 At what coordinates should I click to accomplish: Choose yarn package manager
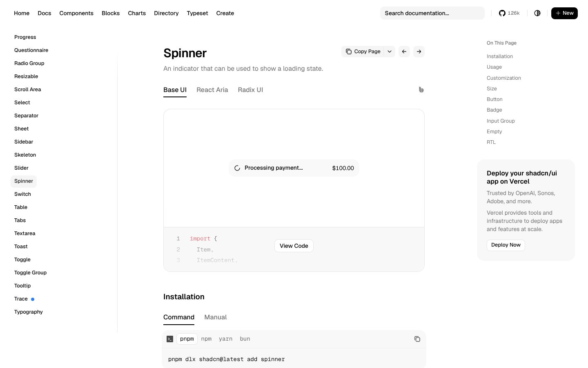point(225,339)
